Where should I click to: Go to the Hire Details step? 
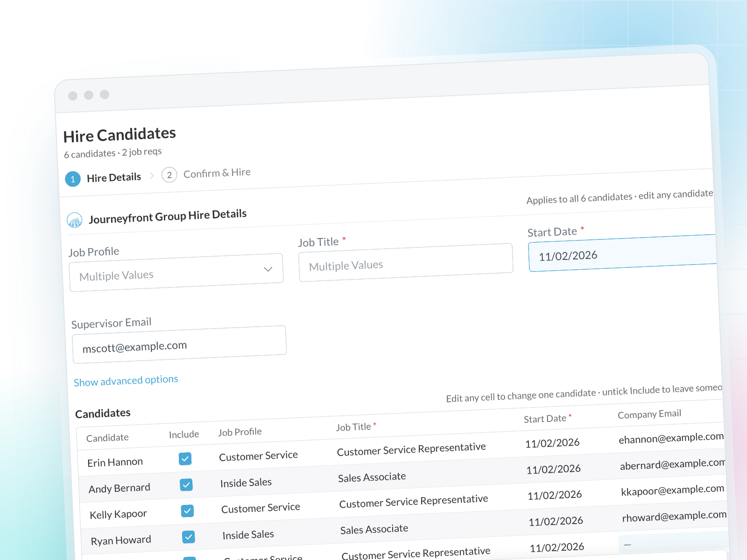point(114,177)
